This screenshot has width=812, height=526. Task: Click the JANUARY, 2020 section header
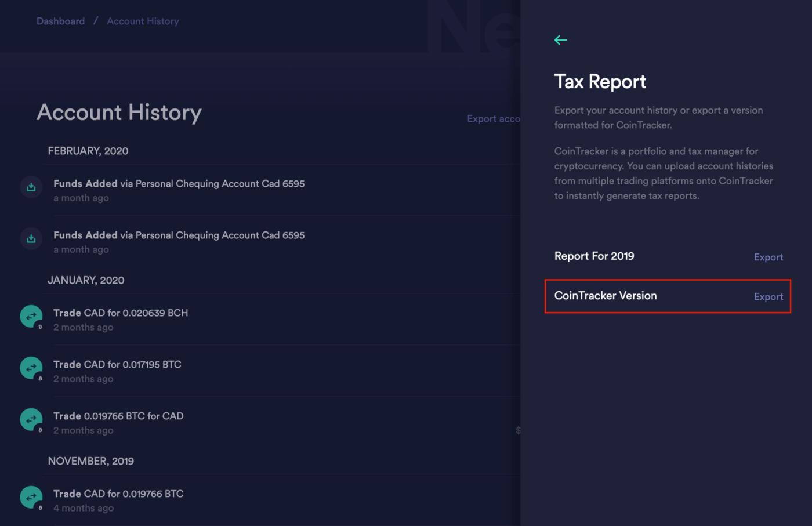click(86, 280)
